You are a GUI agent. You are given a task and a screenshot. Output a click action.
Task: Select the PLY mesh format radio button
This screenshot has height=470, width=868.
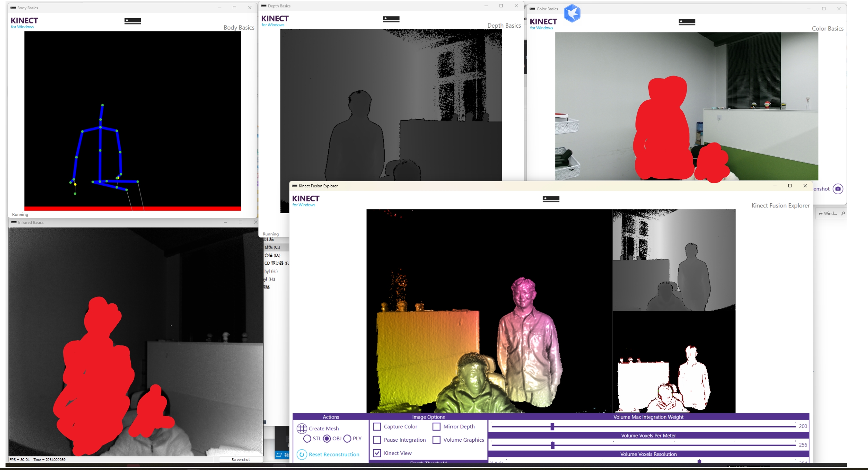coord(347,439)
